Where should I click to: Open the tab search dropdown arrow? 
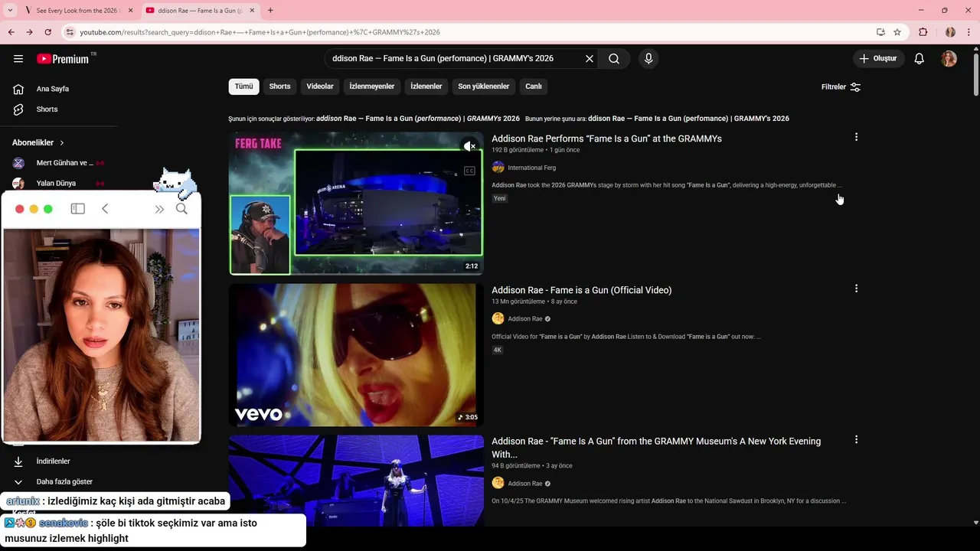[10, 11]
